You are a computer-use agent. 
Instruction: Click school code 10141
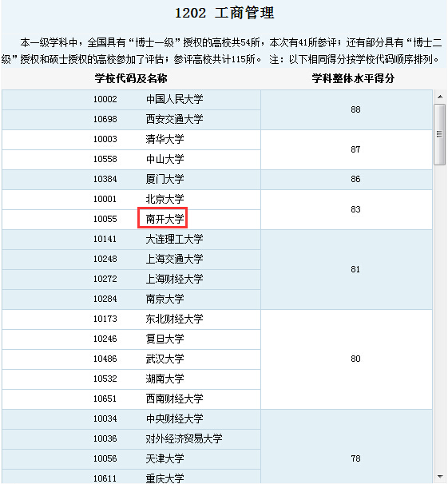tap(105, 239)
